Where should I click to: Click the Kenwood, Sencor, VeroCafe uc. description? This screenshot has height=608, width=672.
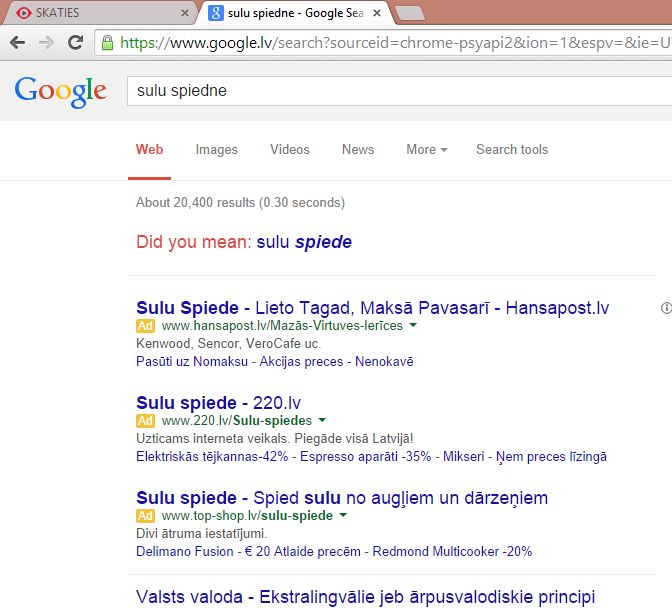point(228,344)
